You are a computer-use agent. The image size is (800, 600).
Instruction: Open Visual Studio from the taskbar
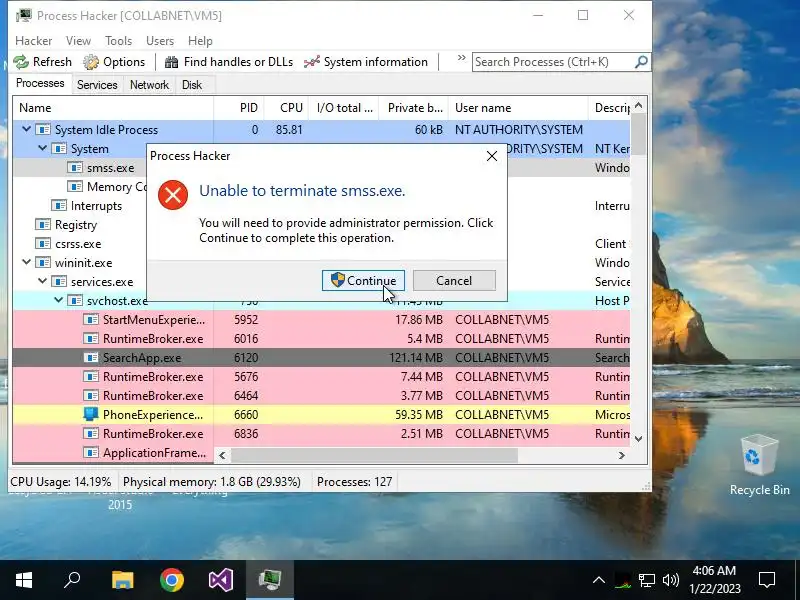221,580
